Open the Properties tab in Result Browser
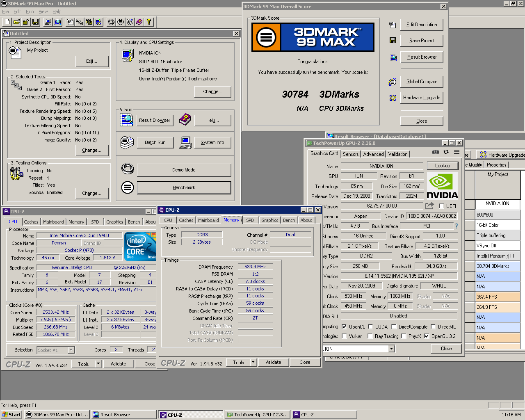Viewport: 525px width, 420px height. point(497,164)
